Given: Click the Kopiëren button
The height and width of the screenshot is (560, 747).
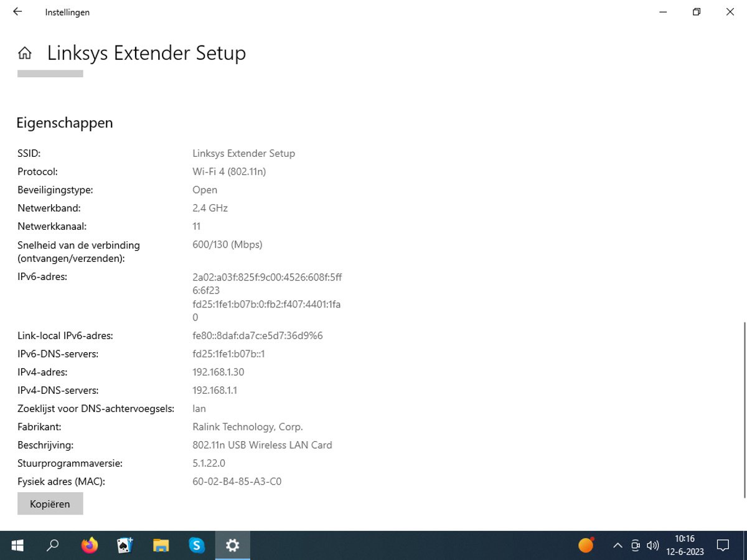Looking at the screenshot, I should (x=50, y=504).
